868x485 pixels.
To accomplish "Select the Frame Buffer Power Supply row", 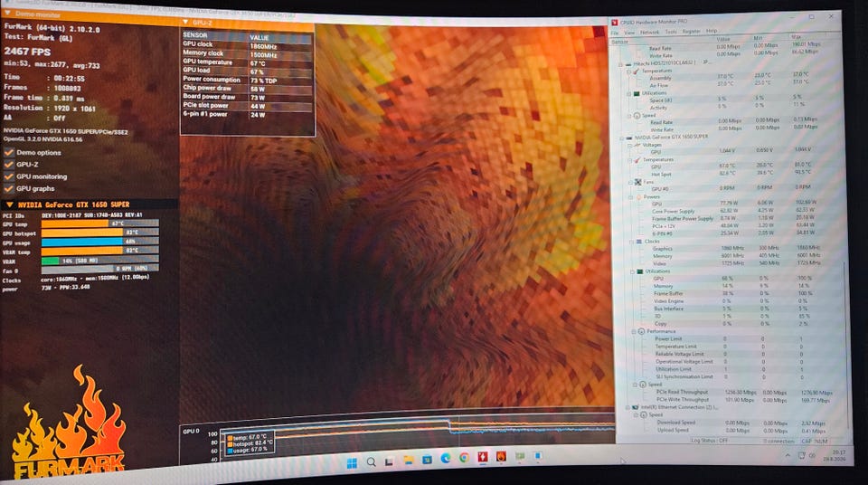I will (x=730, y=218).
